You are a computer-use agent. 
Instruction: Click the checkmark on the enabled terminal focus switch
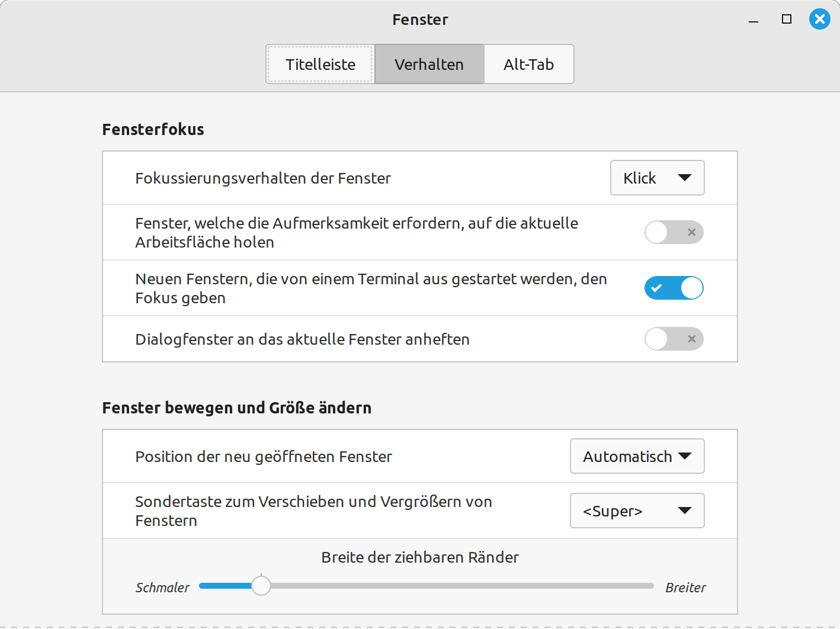[656, 288]
